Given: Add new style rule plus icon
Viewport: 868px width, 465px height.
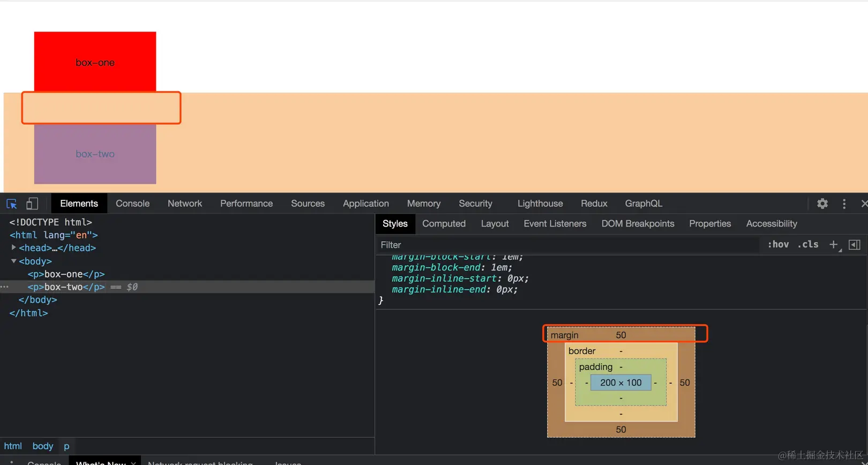Looking at the screenshot, I should [834, 245].
